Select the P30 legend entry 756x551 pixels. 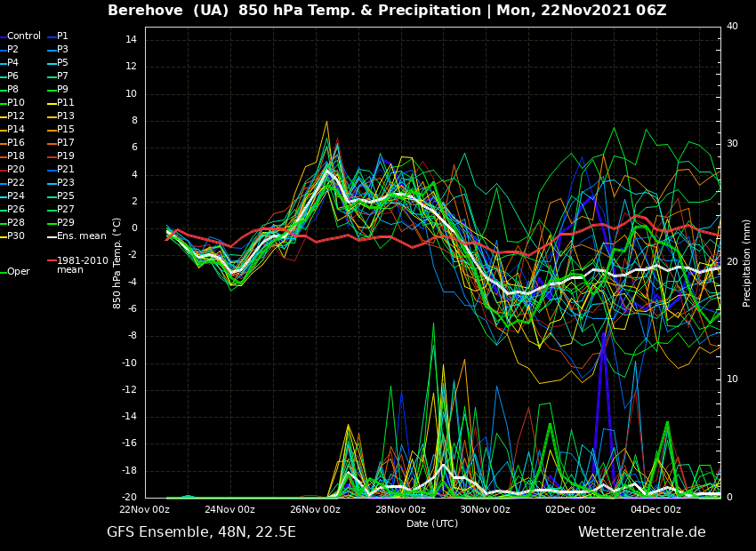(16, 236)
